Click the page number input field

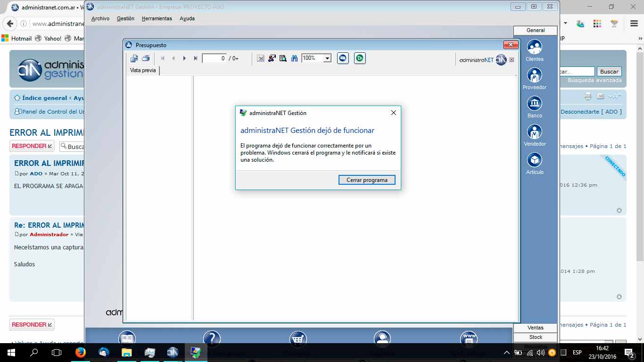215,58
